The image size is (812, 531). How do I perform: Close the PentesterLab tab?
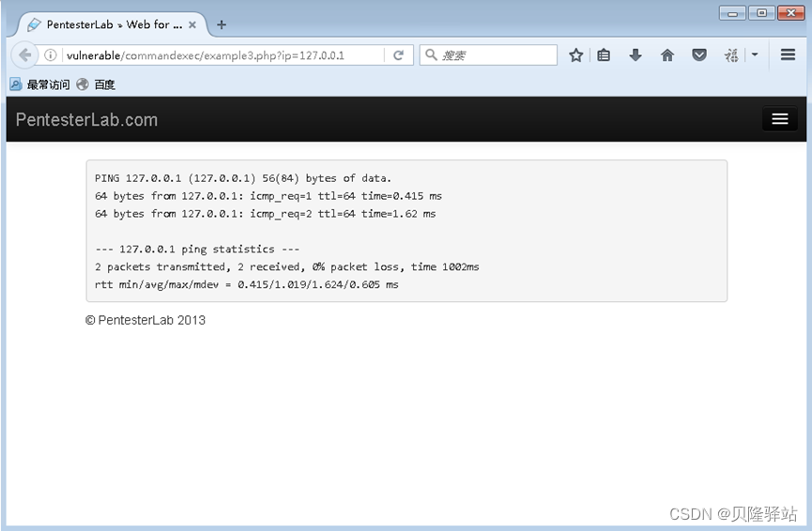(x=192, y=24)
